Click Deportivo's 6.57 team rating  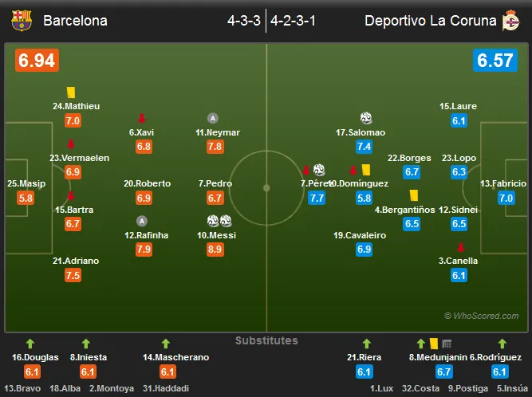click(x=495, y=61)
